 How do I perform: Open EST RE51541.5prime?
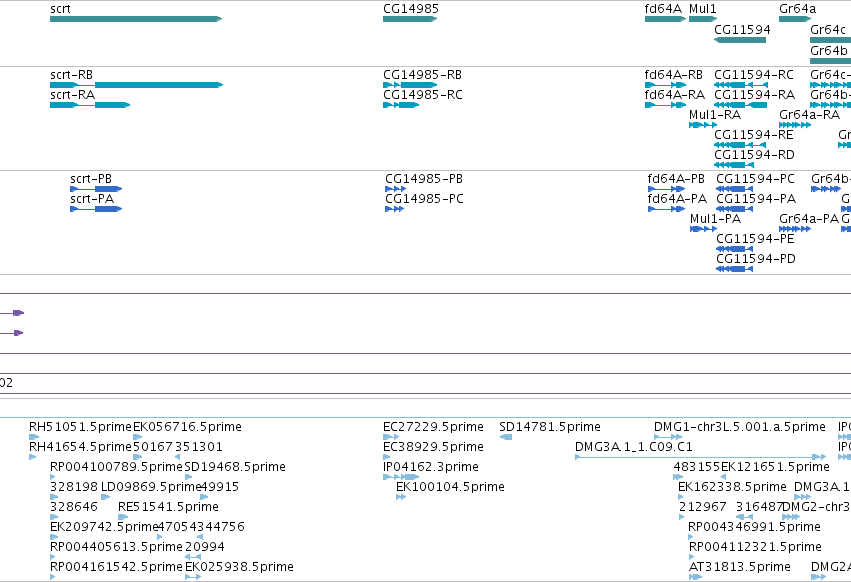pyautogui.click(x=123, y=517)
